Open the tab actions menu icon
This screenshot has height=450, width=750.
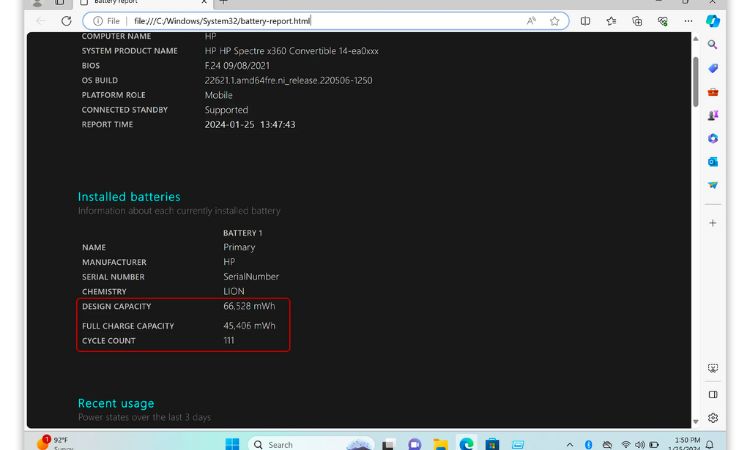tap(59, 2)
